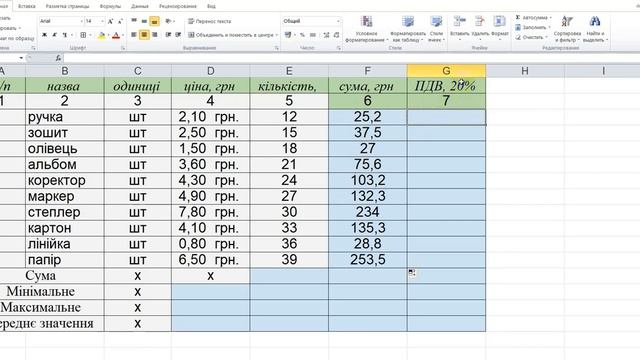Click the increase font size icon
Viewport: 640px width, 360px height.
110,21
